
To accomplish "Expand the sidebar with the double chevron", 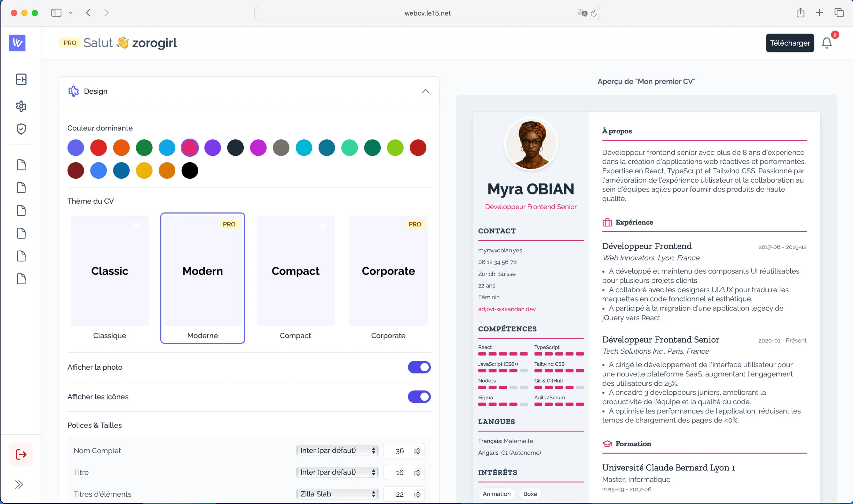I will [x=19, y=484].
